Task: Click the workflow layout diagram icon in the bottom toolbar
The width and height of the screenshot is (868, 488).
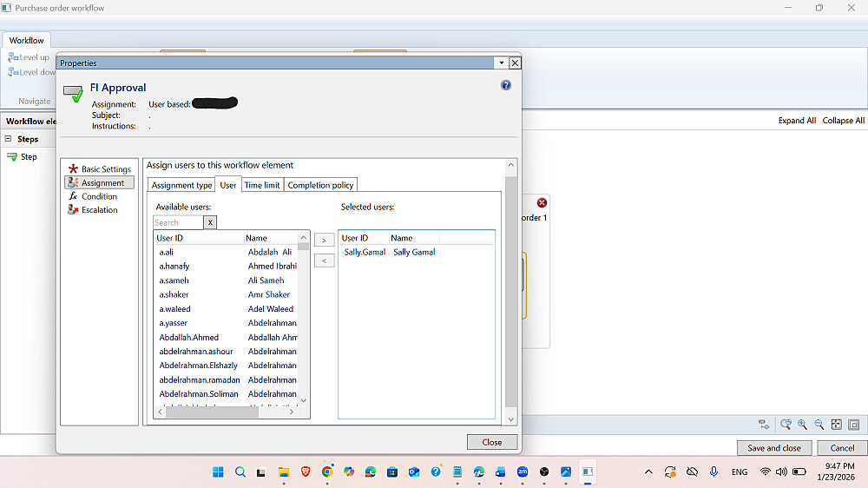Action: [x=764, y=425]
